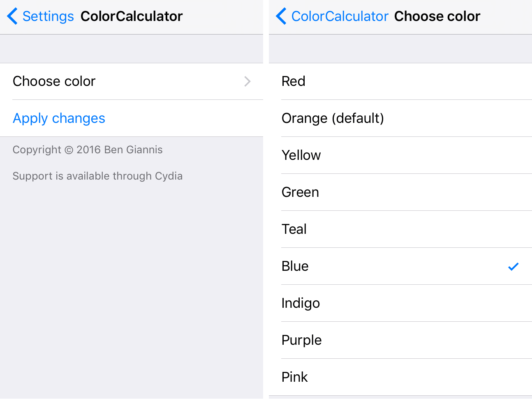Select the Green color option
The height and width of the screenshot is (399, 532).
coord(300,192)
